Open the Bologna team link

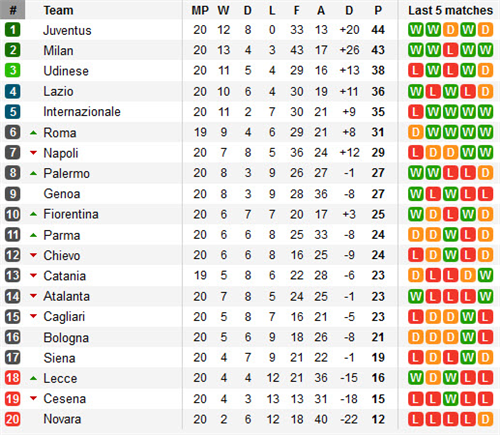coord(66,338)
